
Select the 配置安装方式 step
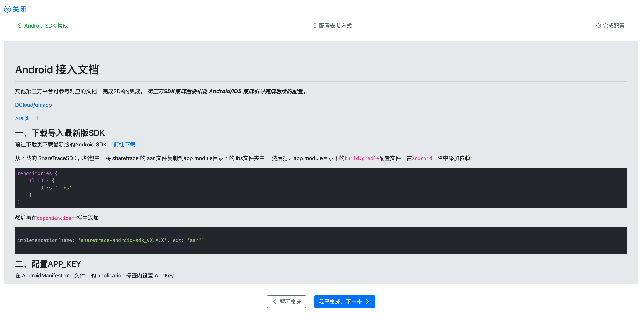click(x=335, y=26)
